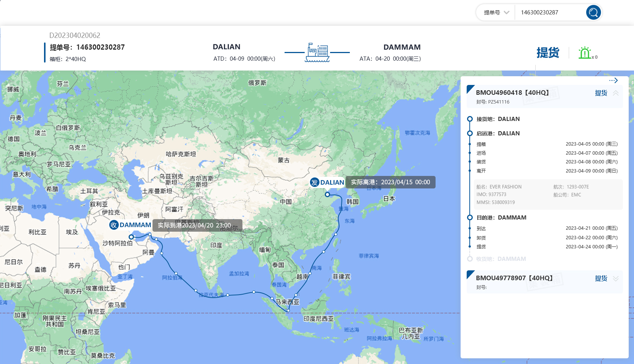Click the ship icon between ports
Screen dimensions: 634x364
(317, 52)
